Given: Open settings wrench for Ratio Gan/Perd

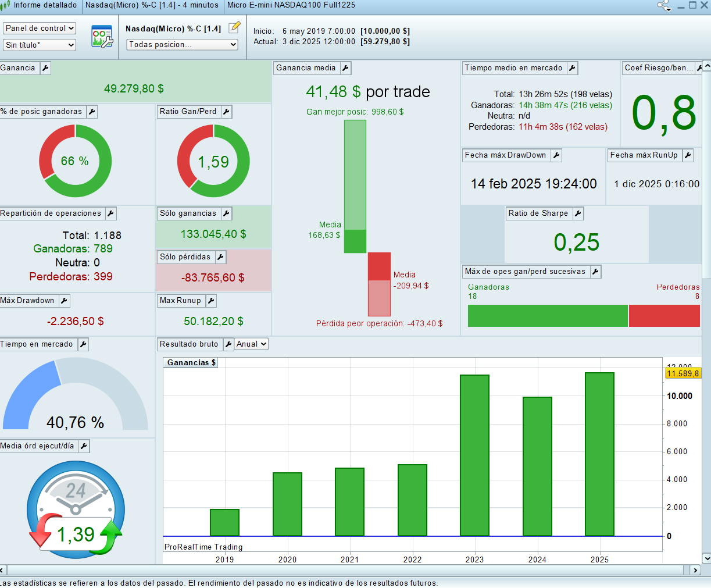Looking at the screenshot, I should point(227,112).
